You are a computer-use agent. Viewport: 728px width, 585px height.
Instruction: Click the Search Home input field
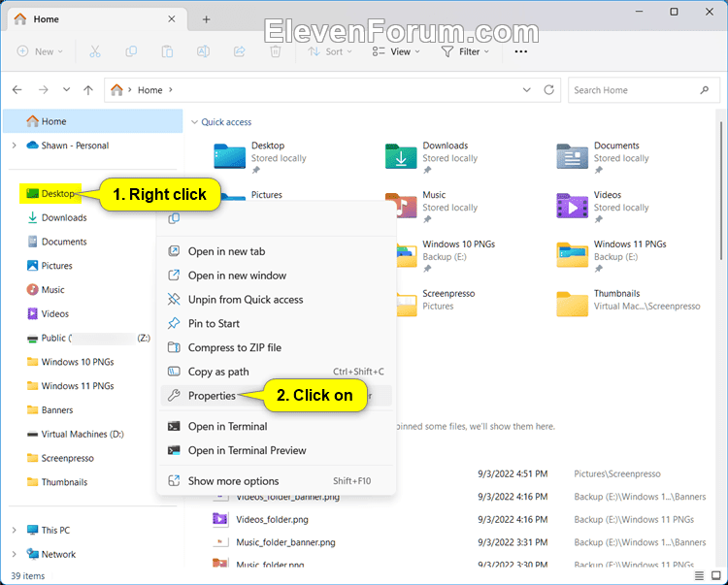(643, 90)
